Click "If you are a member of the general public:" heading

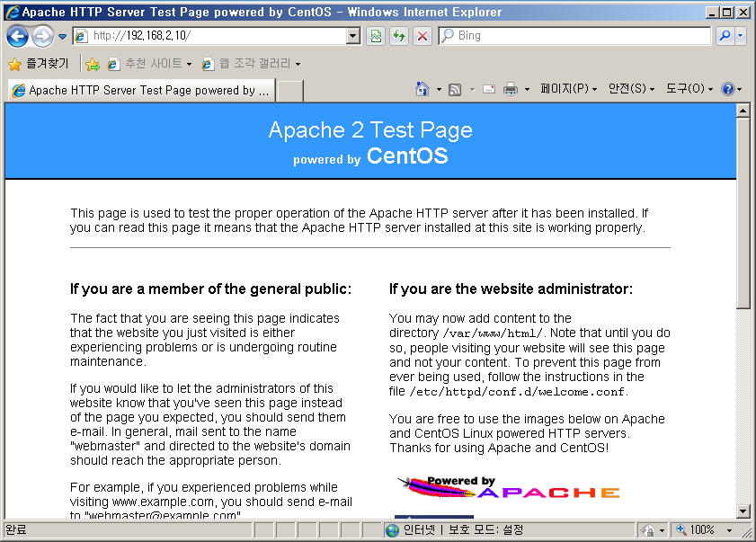click(x=210, y=289)
